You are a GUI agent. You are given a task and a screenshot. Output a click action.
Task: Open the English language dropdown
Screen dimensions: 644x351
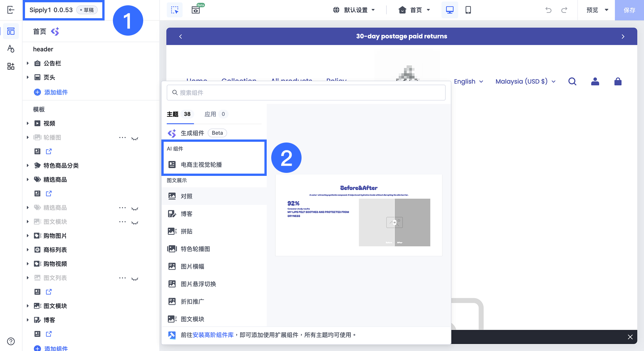[469, 81]
